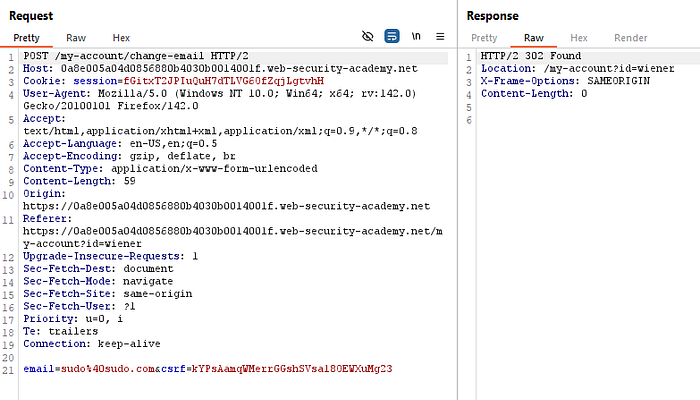Click the Upgrade-Insecure-Requests header
Screen dimensions: 700x400
coord(111,256)
